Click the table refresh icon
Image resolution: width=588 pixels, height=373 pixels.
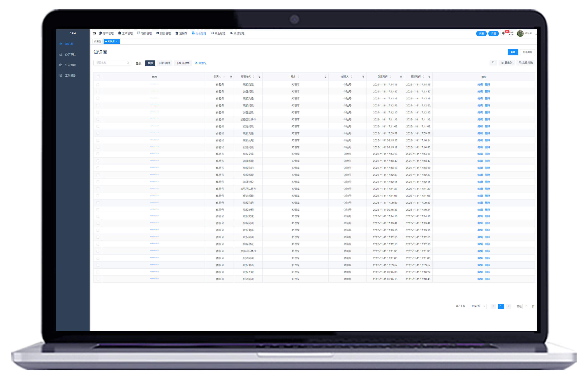coord(493,63)
